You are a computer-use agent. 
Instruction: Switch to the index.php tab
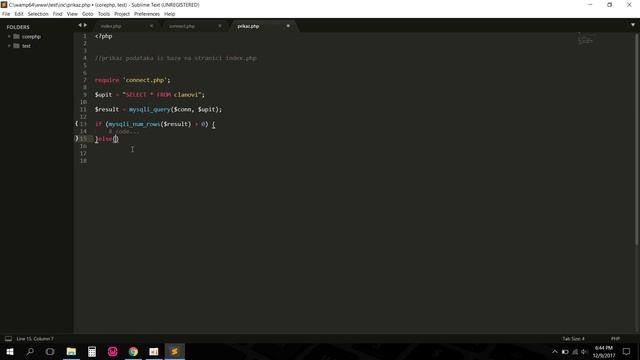(x=111, y=26)
